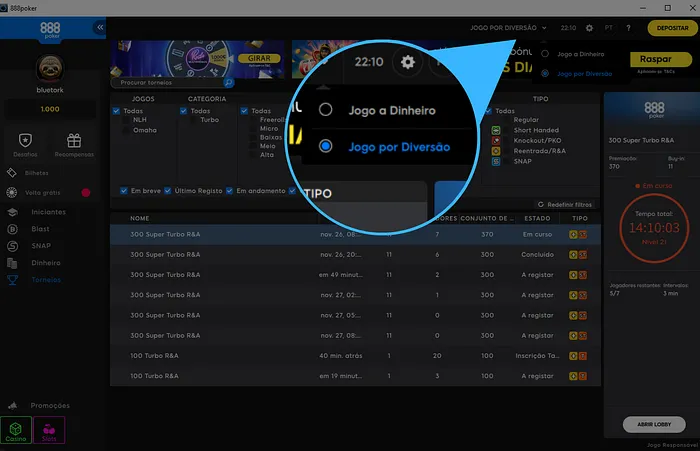This screenshot has width=700, height=451.
Task: Click the SNAP sidebar icon
Action: coord(12,246)
